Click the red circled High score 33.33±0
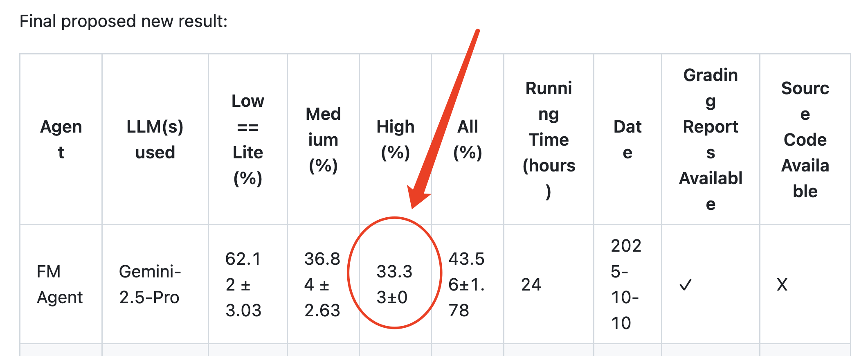 (x=394, y=284)
